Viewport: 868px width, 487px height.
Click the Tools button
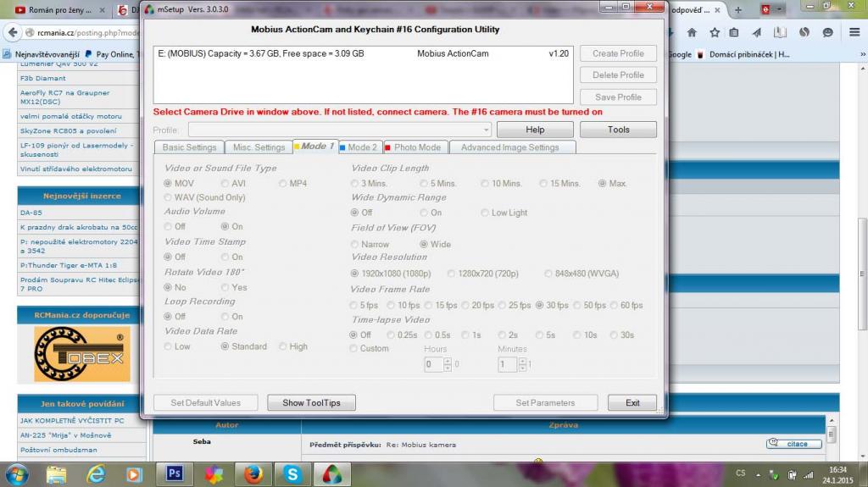[618, 130]
